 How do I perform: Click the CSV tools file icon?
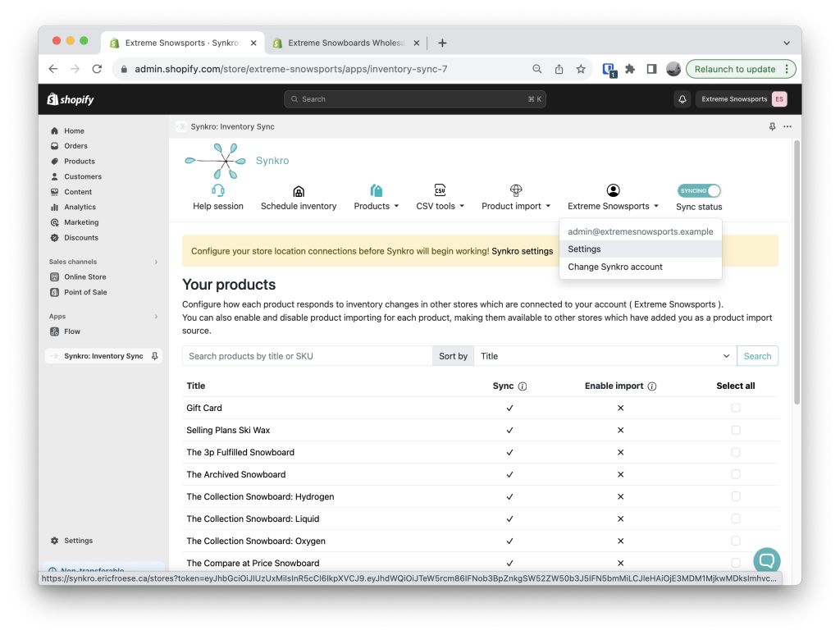point(440,190)
